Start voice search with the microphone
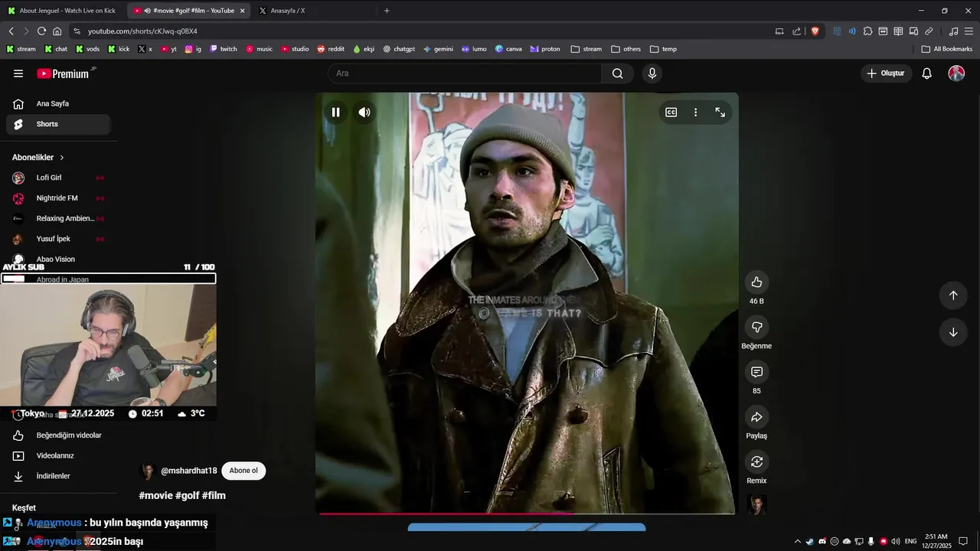980x551 pixels. click(652, 73)
